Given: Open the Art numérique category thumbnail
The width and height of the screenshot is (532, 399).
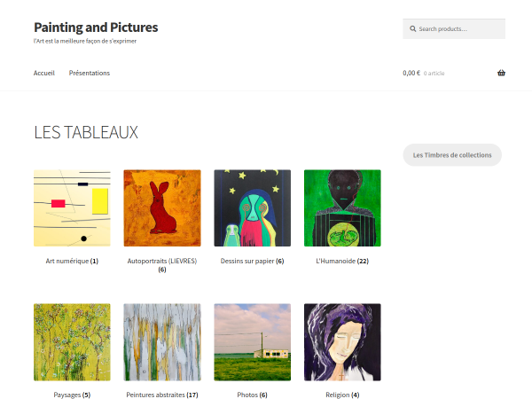Looking at the screenshot, I should (72, 208).
